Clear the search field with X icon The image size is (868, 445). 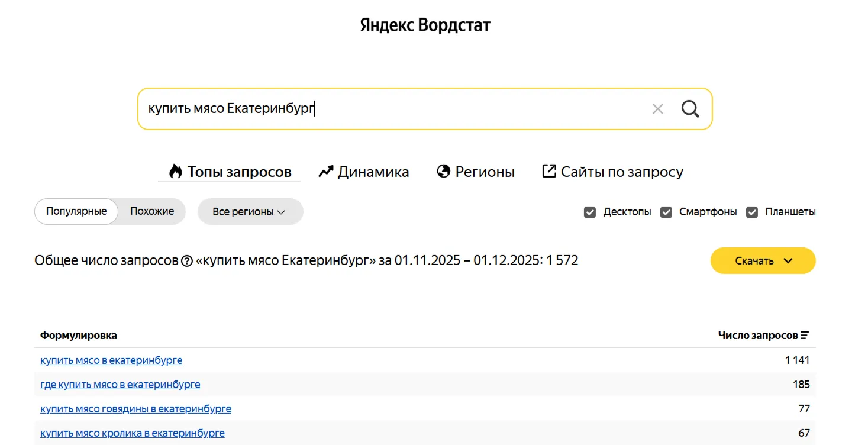pyautogui.click(x=657, y=109)
